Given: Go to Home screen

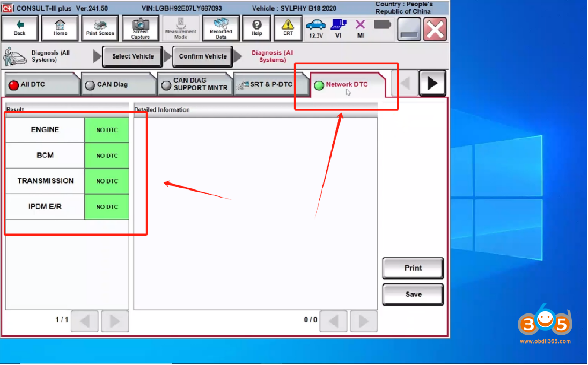Looking at the screenshot, I should coord(60,28).
